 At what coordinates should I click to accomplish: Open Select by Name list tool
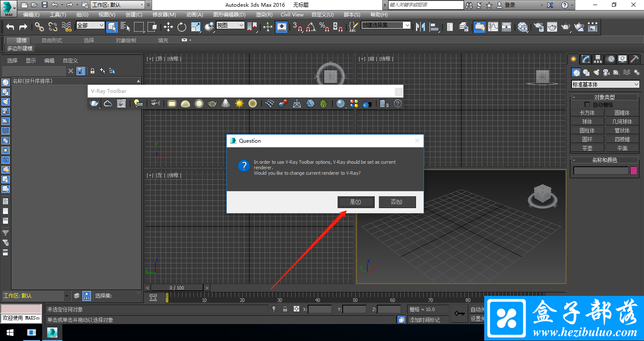coord(125,27)
